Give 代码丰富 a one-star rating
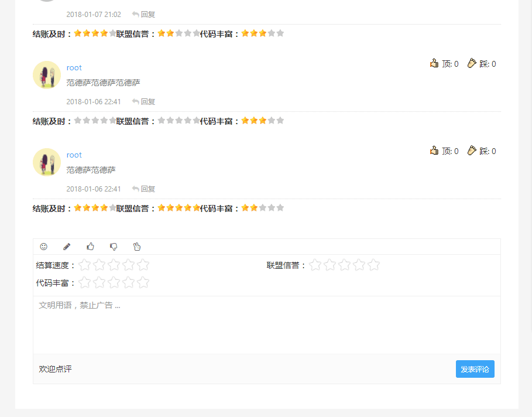The height and width of the screenshot is (417, 532). pos(85,283)
